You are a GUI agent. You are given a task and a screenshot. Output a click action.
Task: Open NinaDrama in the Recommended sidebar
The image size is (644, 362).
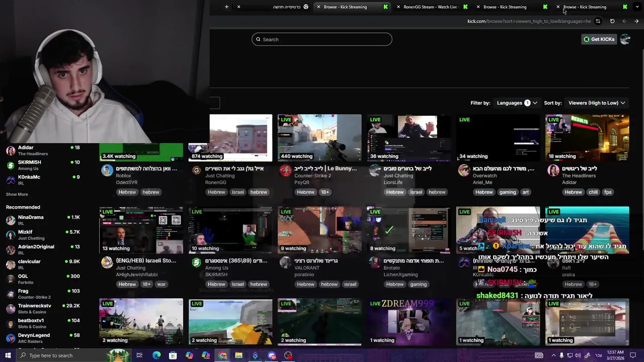coord(43,220)
